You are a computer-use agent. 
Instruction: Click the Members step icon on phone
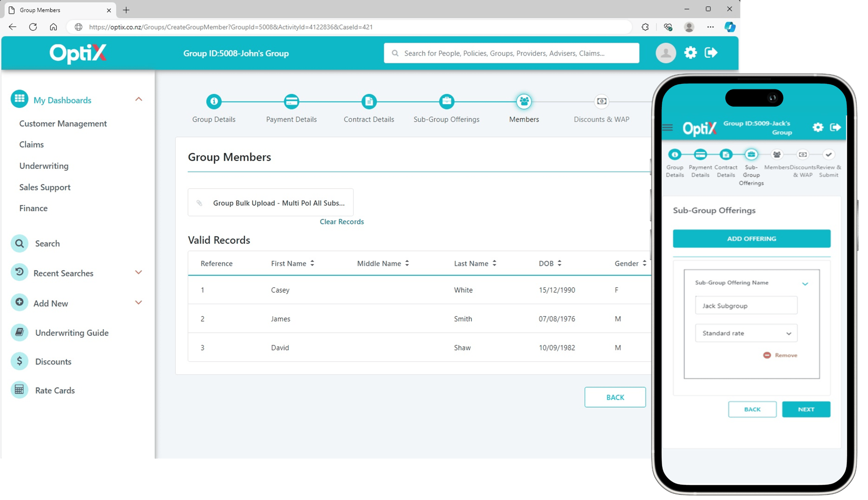click(777, 154)
